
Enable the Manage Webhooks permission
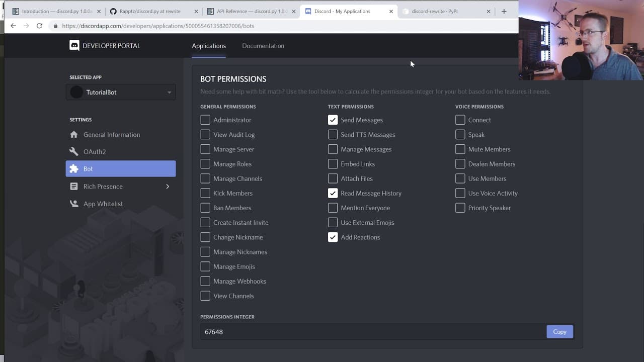[x=205, y=281]
